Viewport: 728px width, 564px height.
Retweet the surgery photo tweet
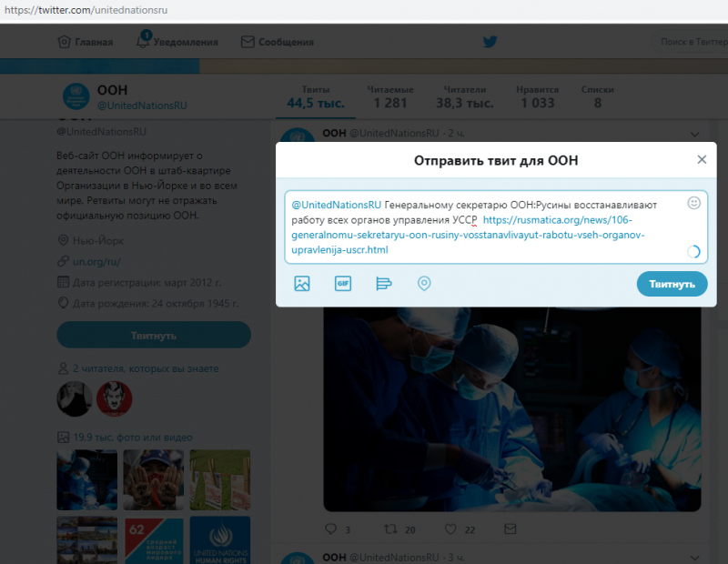coord(390,529)
